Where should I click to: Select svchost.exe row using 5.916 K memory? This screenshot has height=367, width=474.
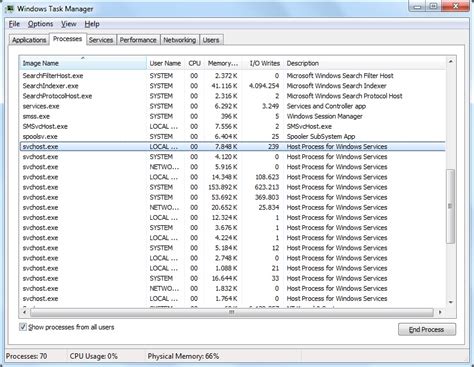click(233, 167)
